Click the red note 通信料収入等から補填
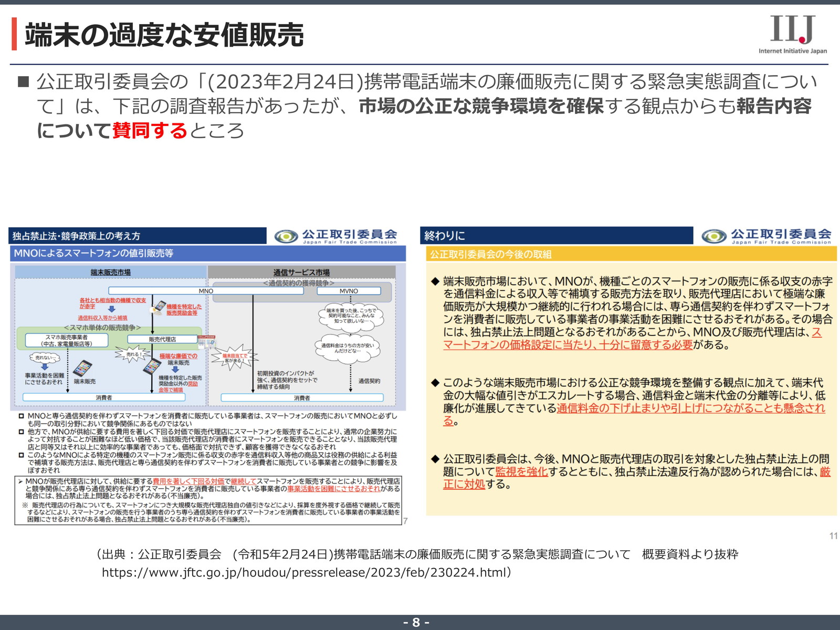This screenshot has width=840, height=630. (x=102, y=318)
